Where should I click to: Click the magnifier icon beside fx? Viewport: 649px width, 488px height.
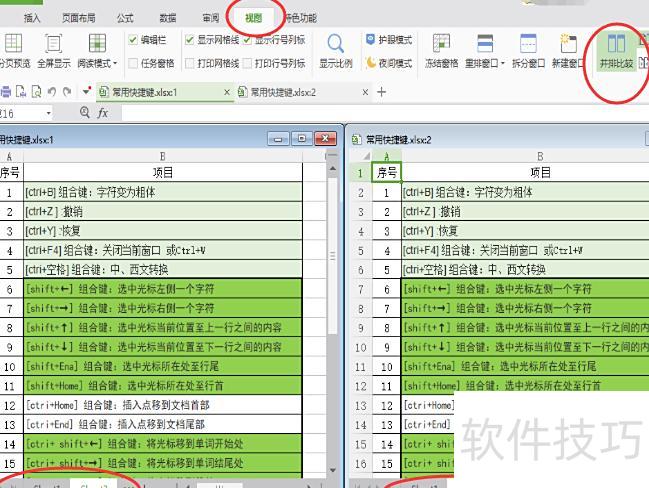[x=85, y=112]
